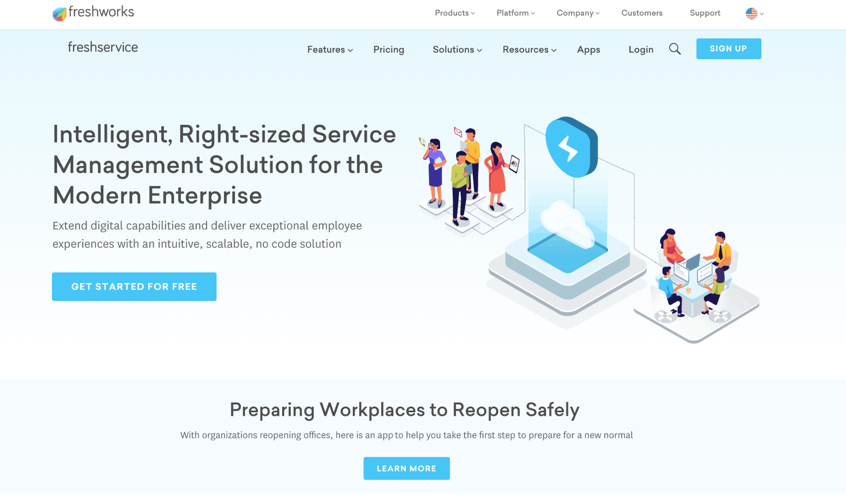View the Pricing page
This screenshot has width=846, height=504.
click(x=389, y=50)
